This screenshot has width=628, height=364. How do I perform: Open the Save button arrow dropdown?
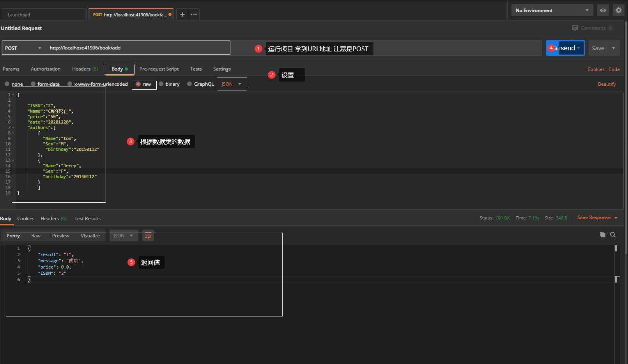point(614,48)
